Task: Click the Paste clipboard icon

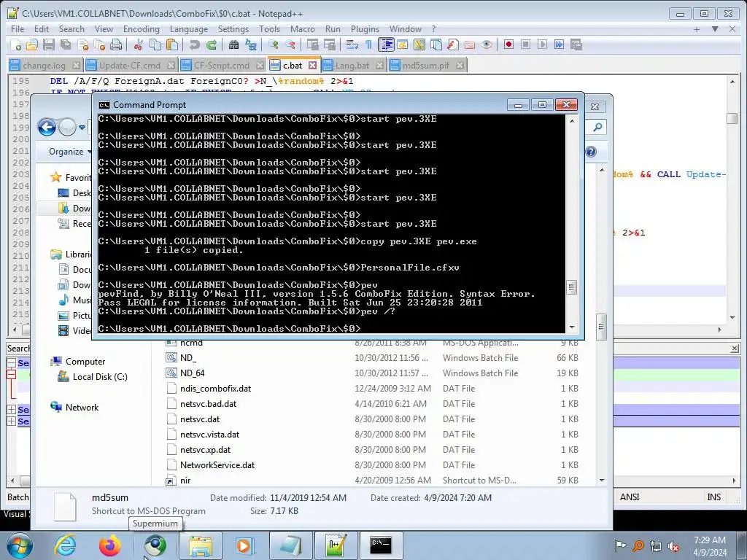Action: click(172, 44)
